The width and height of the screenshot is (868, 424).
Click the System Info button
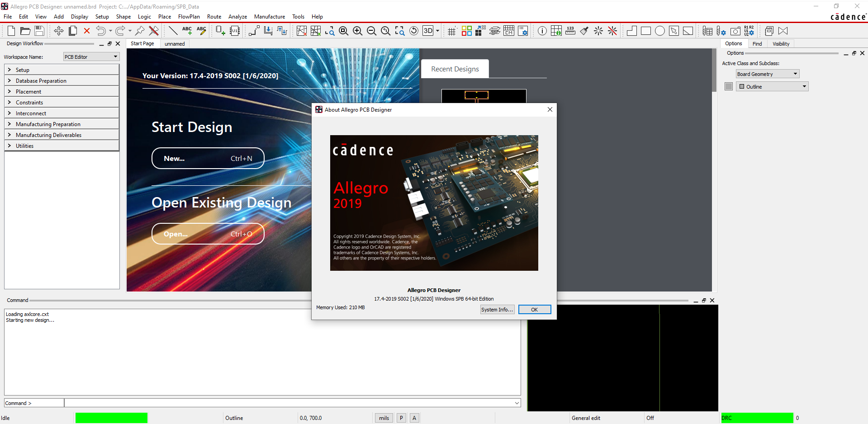coord(497,310)
